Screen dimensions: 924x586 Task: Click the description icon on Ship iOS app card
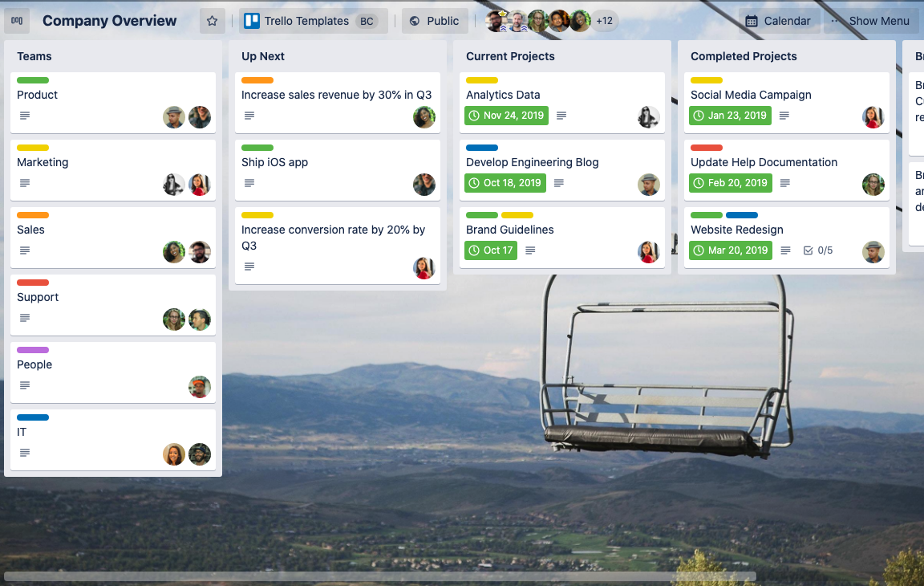tap(249, 183)
